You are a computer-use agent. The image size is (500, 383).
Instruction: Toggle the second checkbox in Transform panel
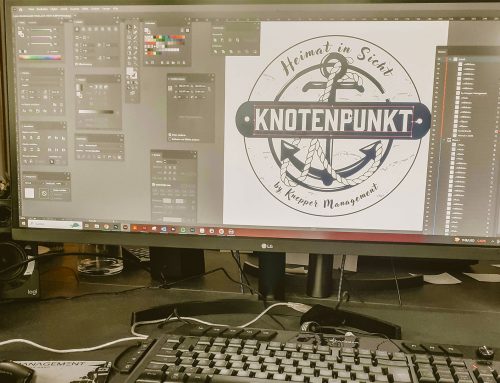coord(170,139)
